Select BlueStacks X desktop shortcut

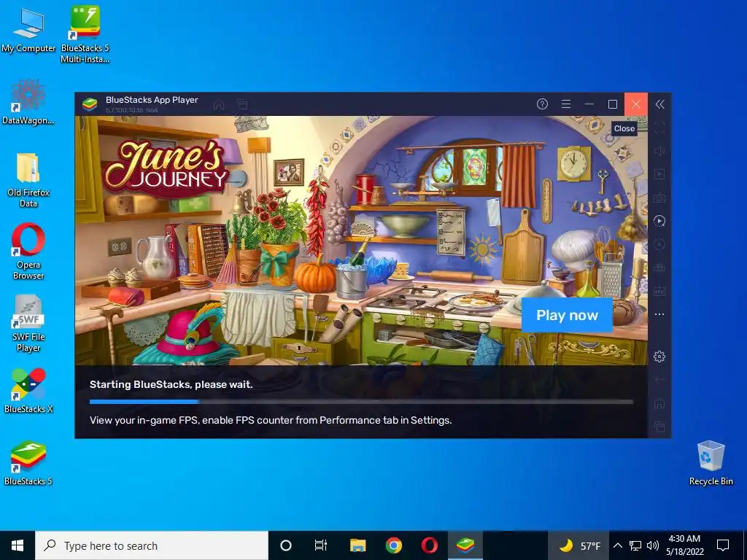(28, 391)
